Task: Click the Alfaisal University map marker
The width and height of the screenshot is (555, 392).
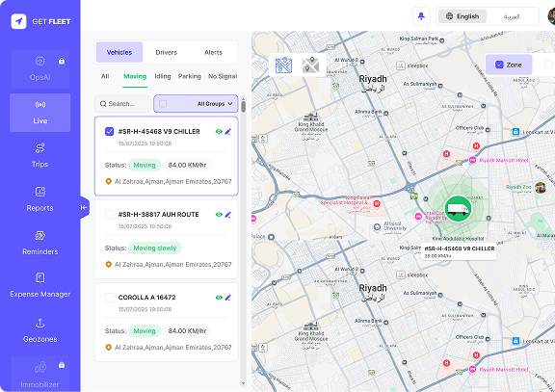Action: [x=377, y=227]
